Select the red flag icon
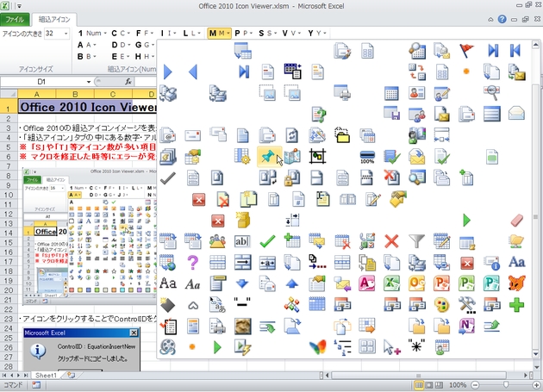Image resolution: width=543 pixels, height=392 pixels. [466, 51]
